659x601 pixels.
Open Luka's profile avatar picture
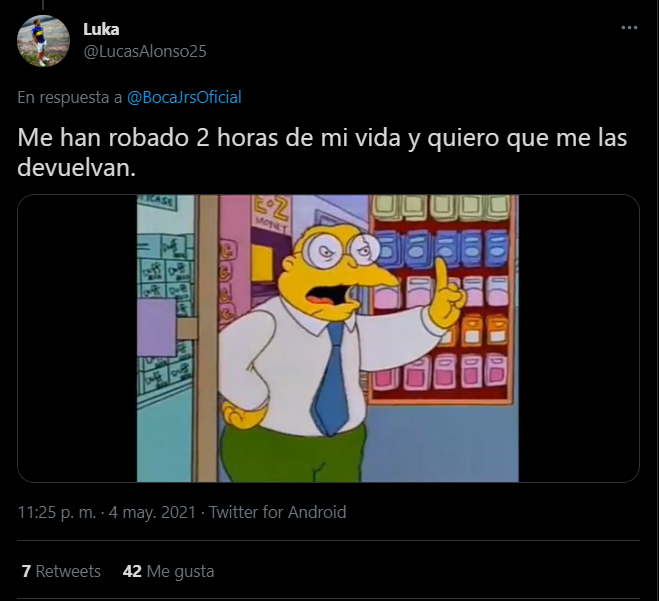pos(43,41)
